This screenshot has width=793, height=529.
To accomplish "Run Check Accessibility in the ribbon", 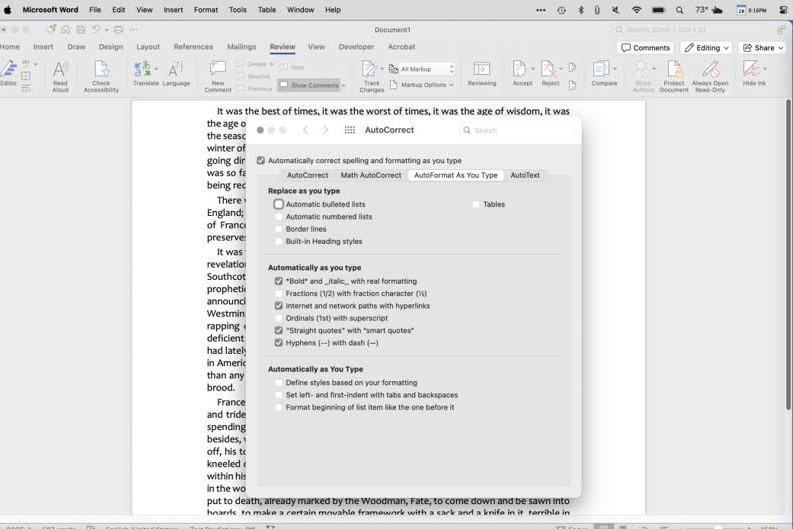I will coord(101,76).
